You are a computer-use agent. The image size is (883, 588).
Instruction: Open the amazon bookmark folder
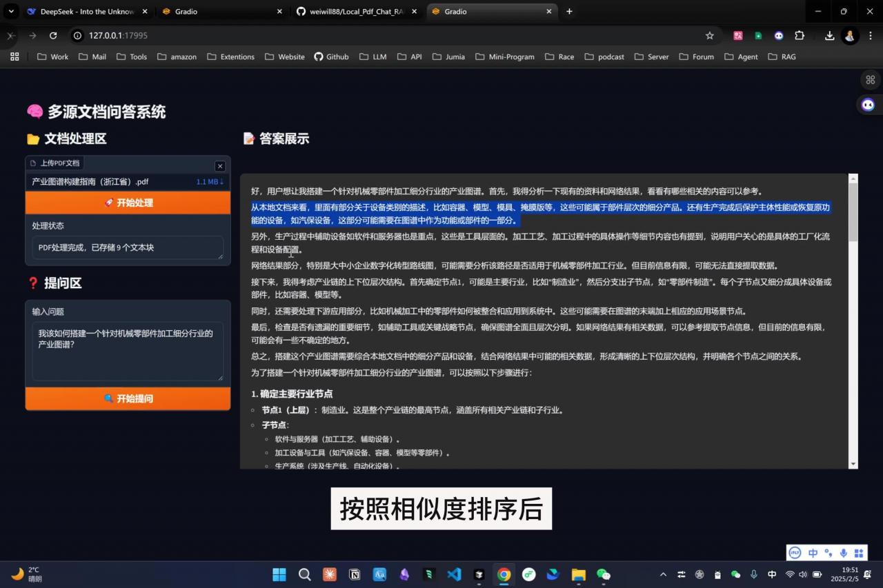point(177,57)
